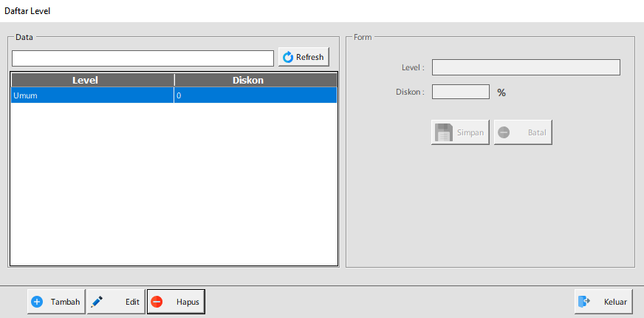Click the Diskon percent input field
The width and height of the screenshot is (644, 318).
[x=460, y=92]
